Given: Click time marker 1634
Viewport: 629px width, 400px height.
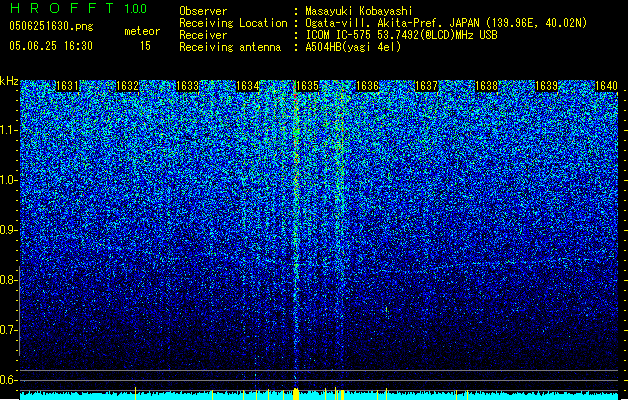Looking at the screenshot, I should pos(248,86).
